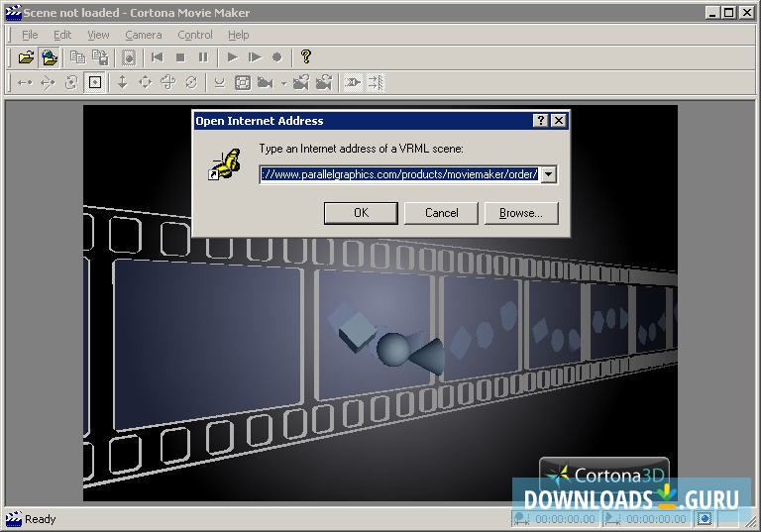The image size is (761, 532).
Task: Click the previous viewpoint camera icon
Action: coord(301,83)
